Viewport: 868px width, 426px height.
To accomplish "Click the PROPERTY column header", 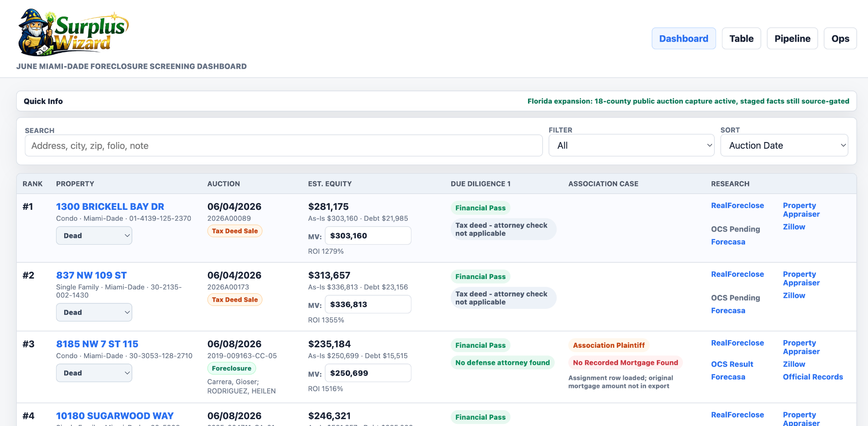I will tap(75, 184).
